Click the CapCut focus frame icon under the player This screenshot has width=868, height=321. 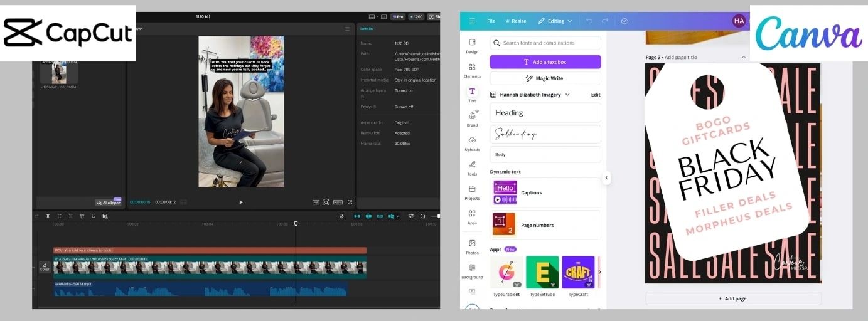pyautogui.click(x=326, y=202)
